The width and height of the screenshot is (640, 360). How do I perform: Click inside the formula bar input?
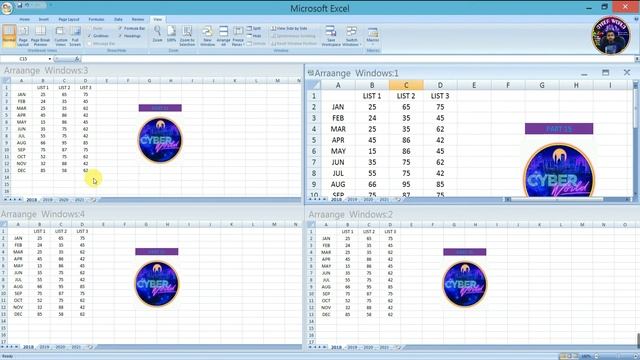tap(359, 59)
